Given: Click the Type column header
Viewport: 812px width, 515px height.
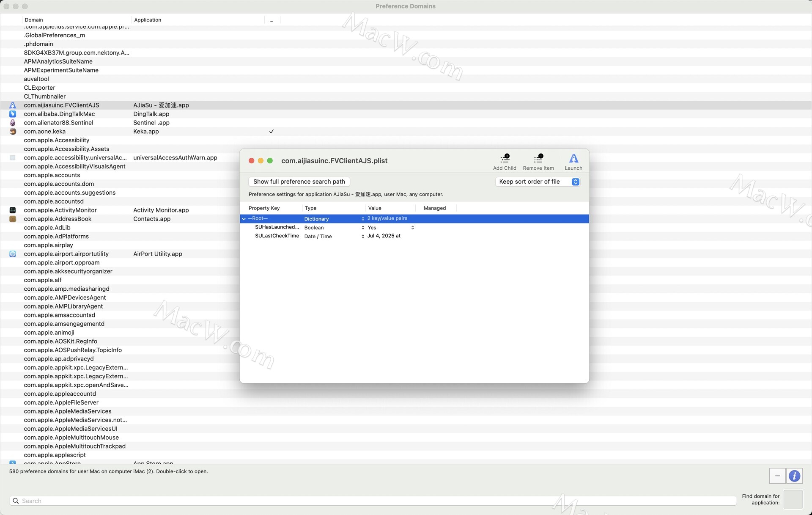Looking at the screenshot, I should pyautogui.click(x=310, y=208).
